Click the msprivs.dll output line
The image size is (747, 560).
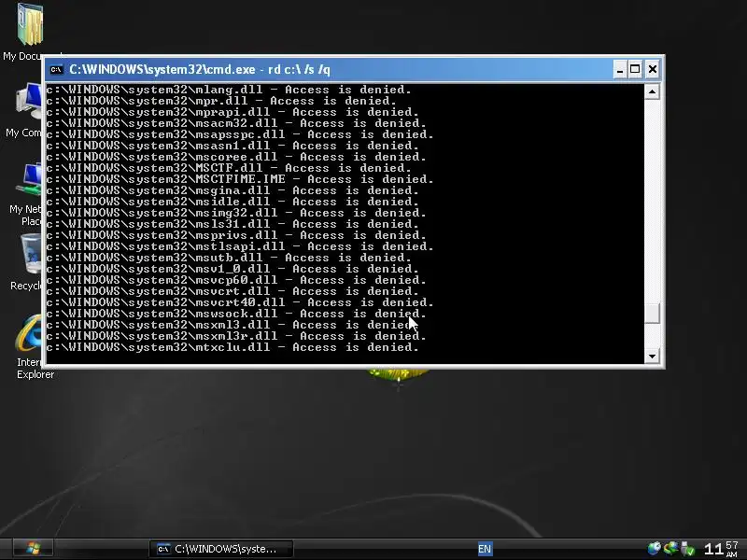pyautogui.click(x=236, y=235)
